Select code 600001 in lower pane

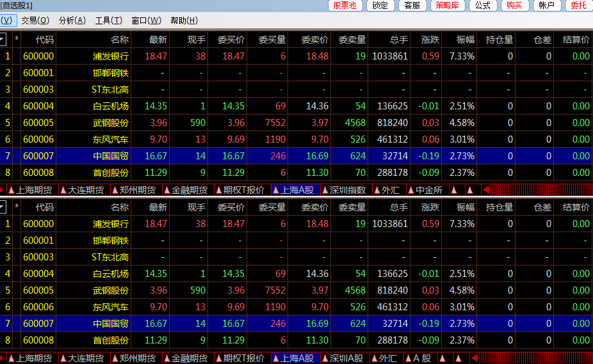tap(38, 241)
